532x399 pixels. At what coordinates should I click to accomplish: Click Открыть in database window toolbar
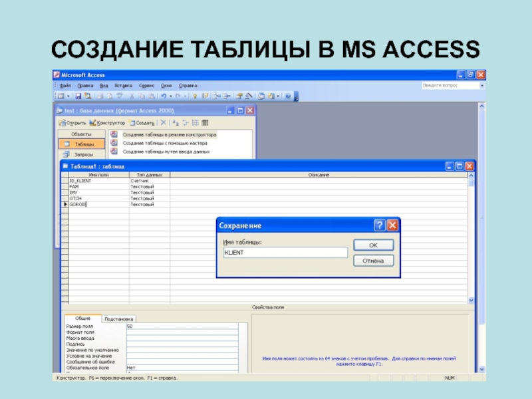pos(72,123)
